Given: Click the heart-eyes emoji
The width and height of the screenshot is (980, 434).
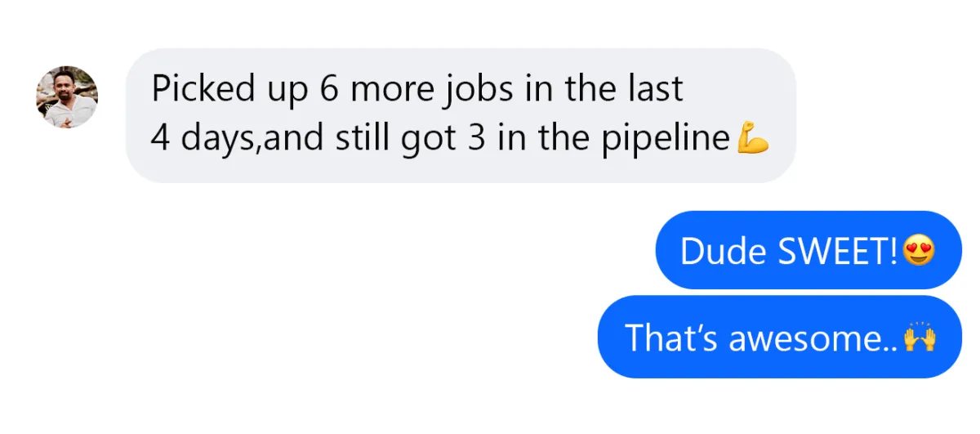Looking at the screenshot, I should pyautogui.click(x=920, y=251).
